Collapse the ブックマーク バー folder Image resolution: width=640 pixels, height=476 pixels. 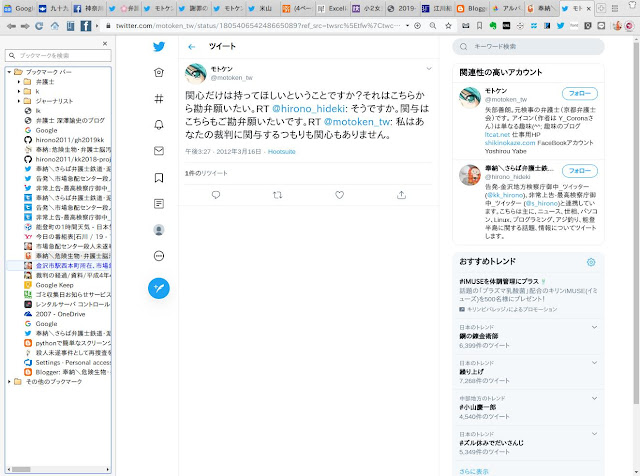9,72
